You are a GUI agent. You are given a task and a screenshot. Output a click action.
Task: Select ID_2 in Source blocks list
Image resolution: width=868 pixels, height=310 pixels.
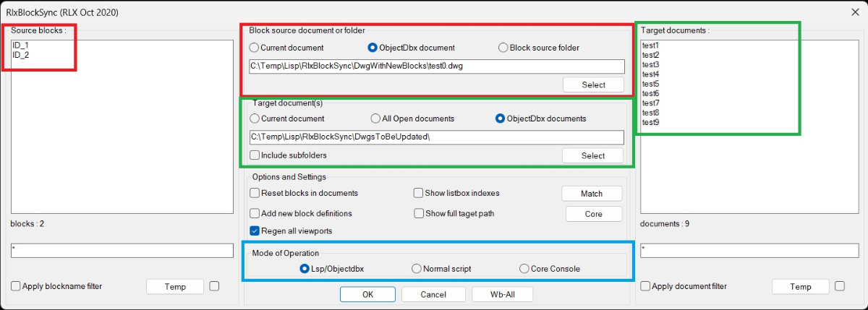(21, 55)
